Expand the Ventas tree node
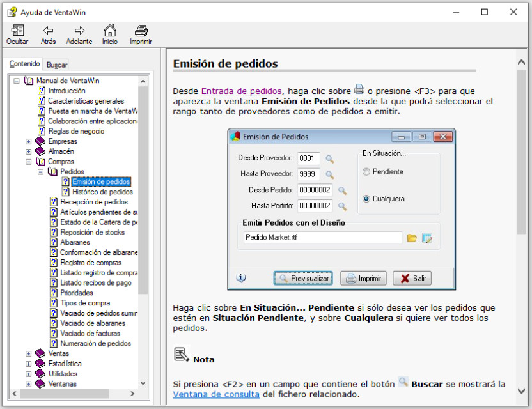This screenshot has height=409, width=532. pyautogui.click(x=29, y=353)
